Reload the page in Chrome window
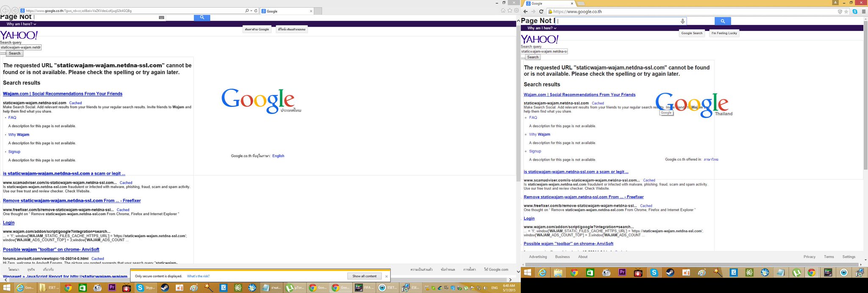The height and width of the screenshot is (293, 868). point(541,11)
